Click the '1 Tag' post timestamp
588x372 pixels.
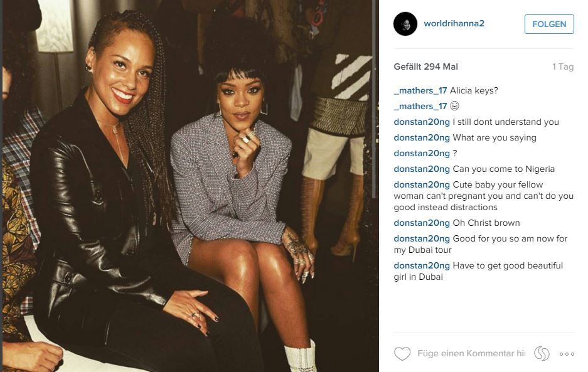(562, 66)
